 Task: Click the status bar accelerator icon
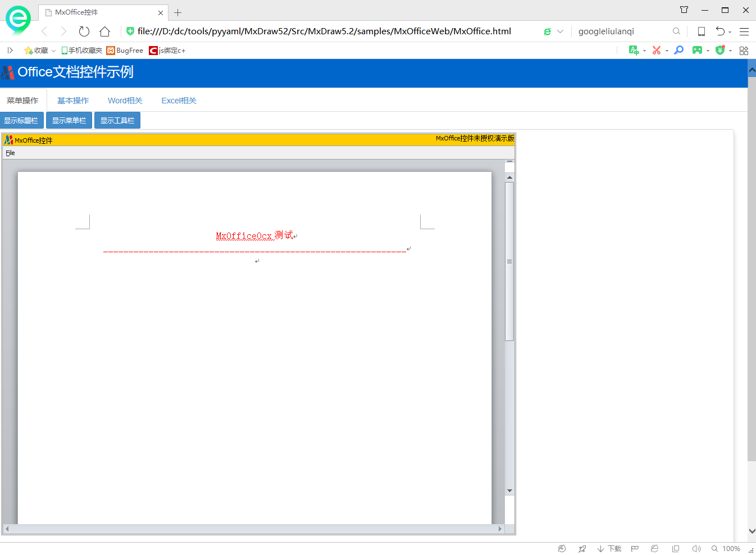[562, 549]
